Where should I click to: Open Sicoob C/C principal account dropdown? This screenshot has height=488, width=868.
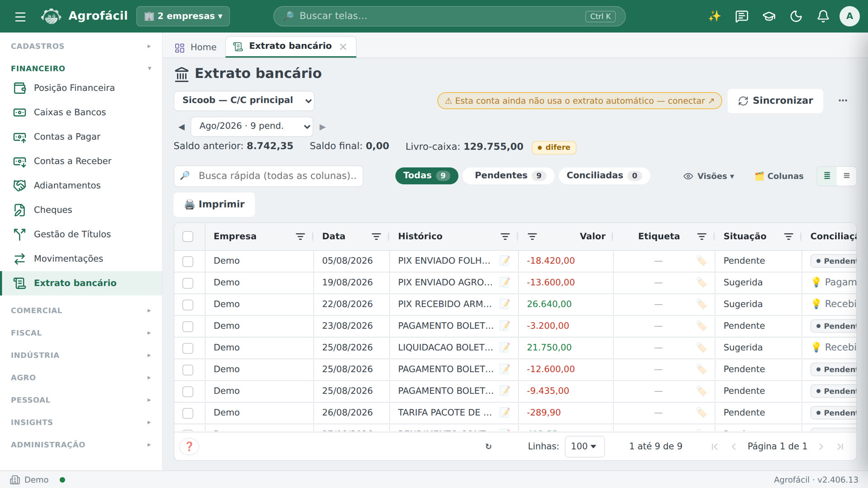coord(244,100)
